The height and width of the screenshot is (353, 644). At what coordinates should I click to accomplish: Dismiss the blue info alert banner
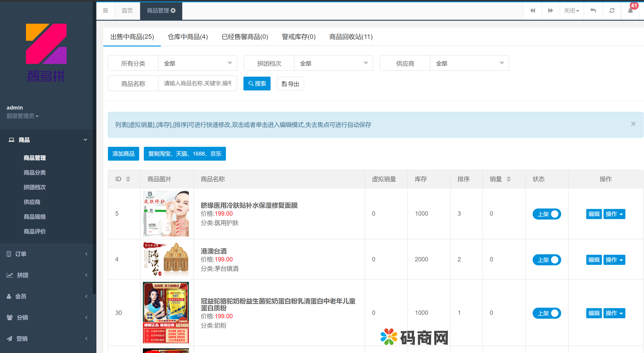tap(633, 124)
